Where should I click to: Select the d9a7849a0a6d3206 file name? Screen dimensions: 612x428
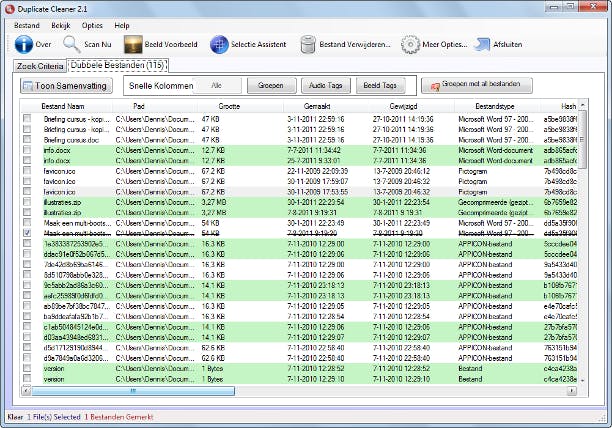pos(76,358)
